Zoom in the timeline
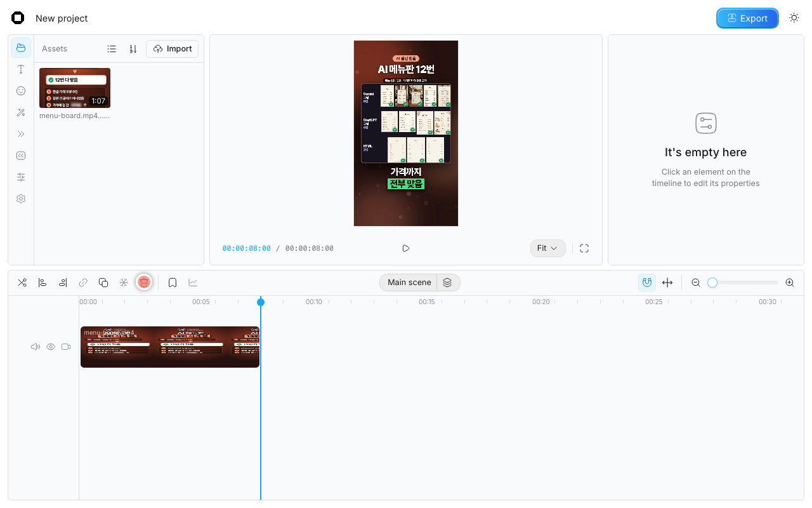812x508 pixels. click(x=790, y=283)
